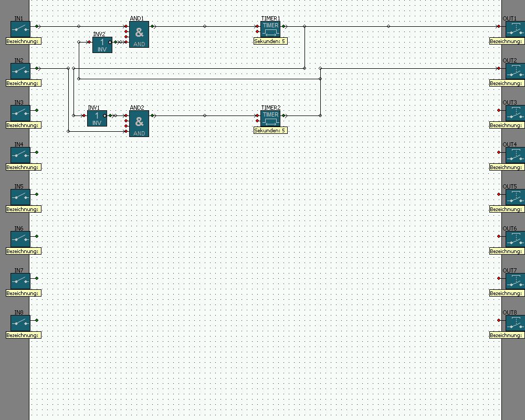Select the OUT2 output block
The width and height of the screenshot is (525, 420).
[x=514, y=71]
